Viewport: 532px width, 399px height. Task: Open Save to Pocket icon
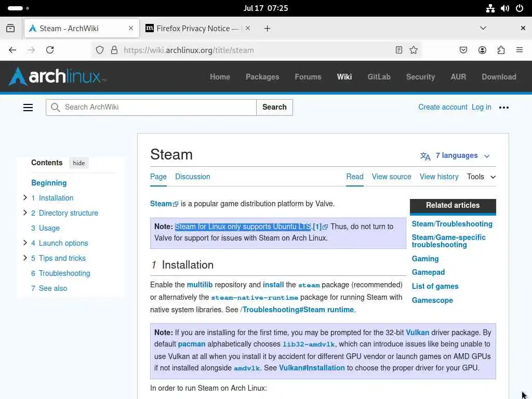[x=463, y=50]
